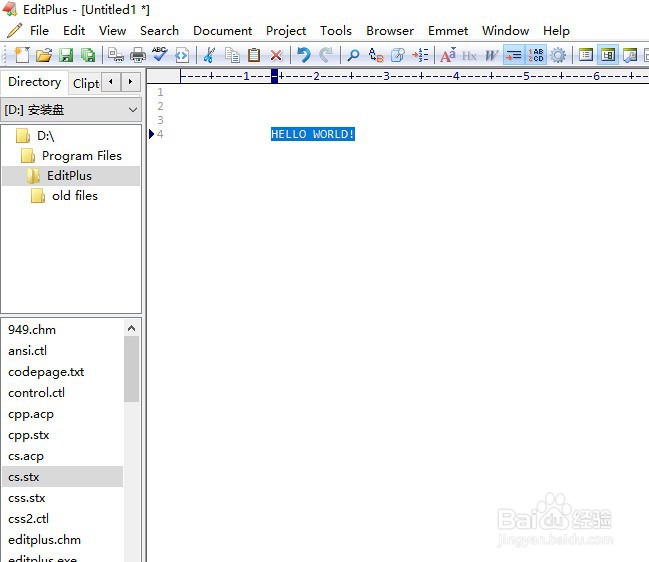Image resolution: width=649 pixels, height=562 pixels.
Task: Switch to the Directory tab
Action: (x=34, y=82)
